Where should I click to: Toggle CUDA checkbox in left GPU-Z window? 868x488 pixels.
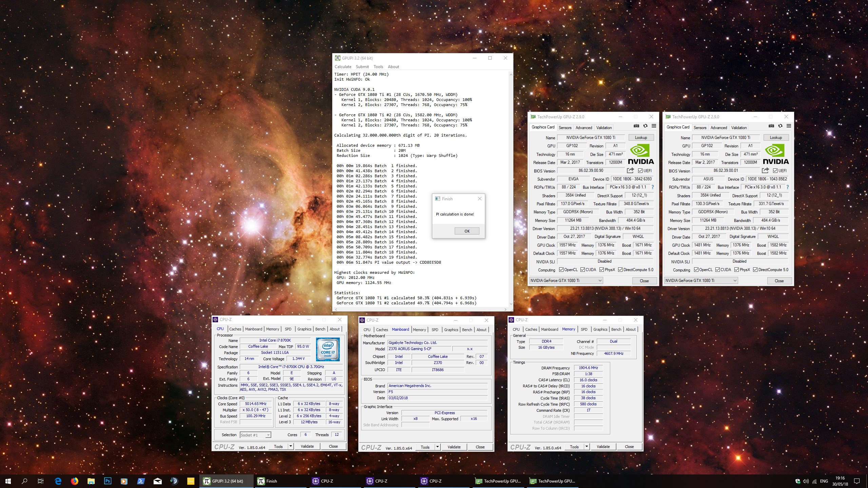point(583,270)
